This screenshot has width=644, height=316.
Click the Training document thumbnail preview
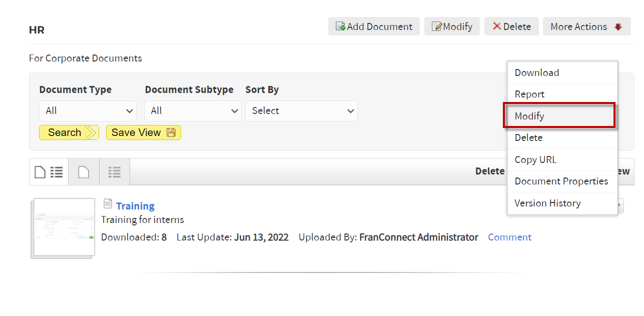pyautogui.click(x=63, y=228)
